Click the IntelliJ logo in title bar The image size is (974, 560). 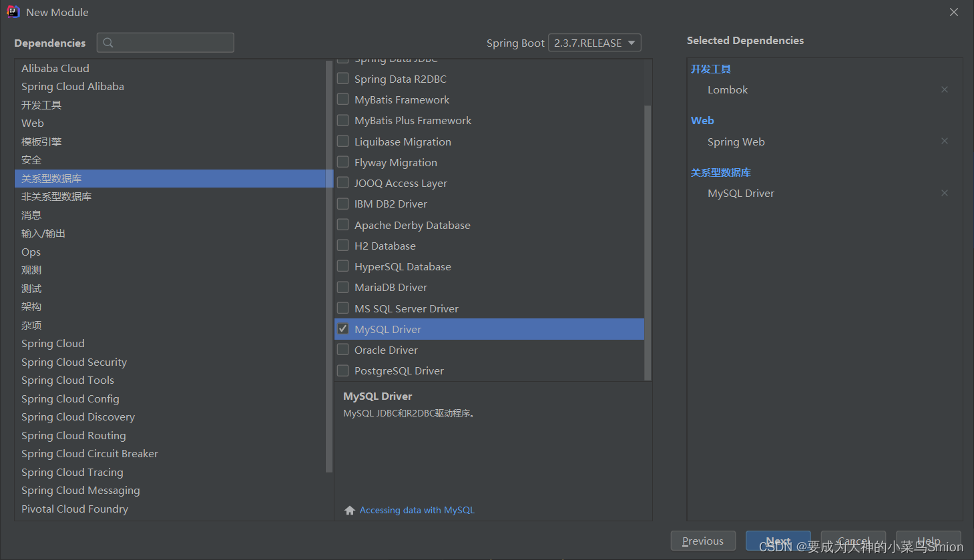tap(13, 12)
